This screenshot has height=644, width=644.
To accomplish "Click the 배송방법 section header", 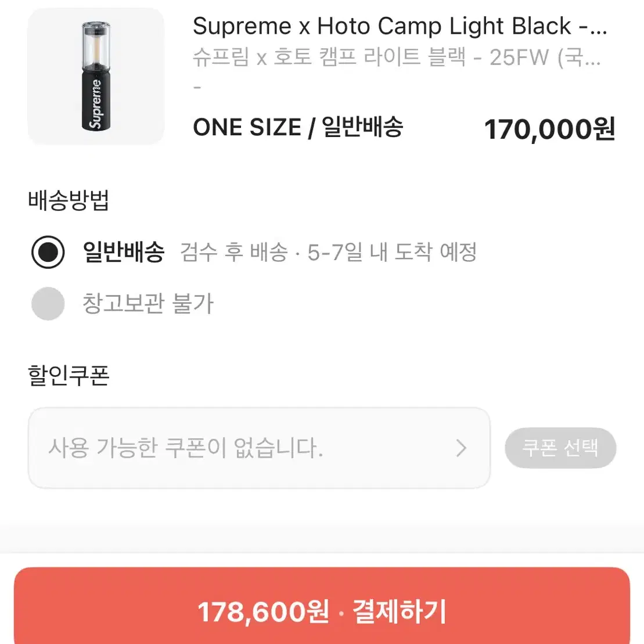I will (69, 200).
